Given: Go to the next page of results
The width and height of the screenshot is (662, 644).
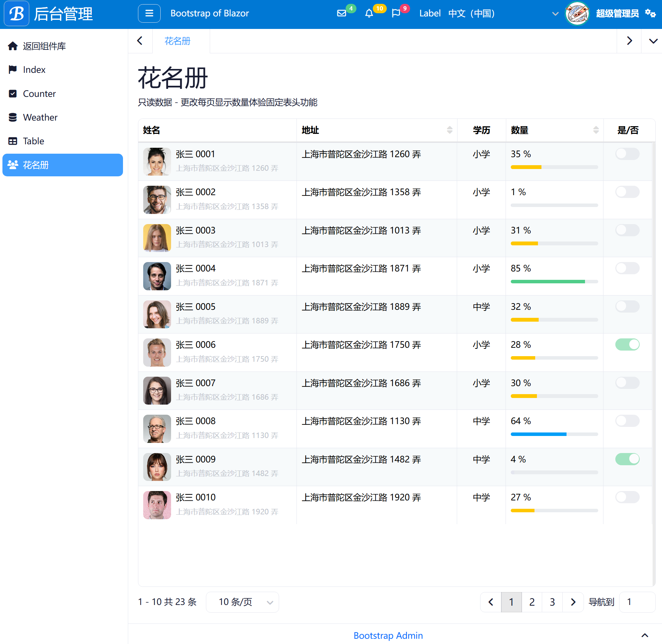Looking at the screenshot, I should pyautogui.click(x=573, y=602).
